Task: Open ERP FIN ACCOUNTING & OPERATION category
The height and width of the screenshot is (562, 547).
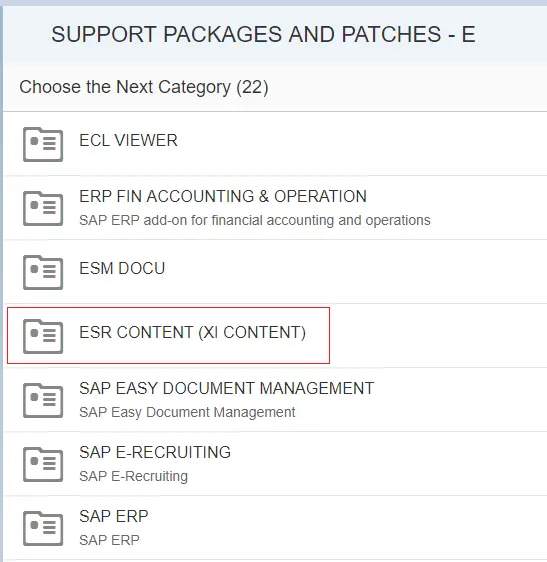Action: pyautogui.click(x=223, y=196)
